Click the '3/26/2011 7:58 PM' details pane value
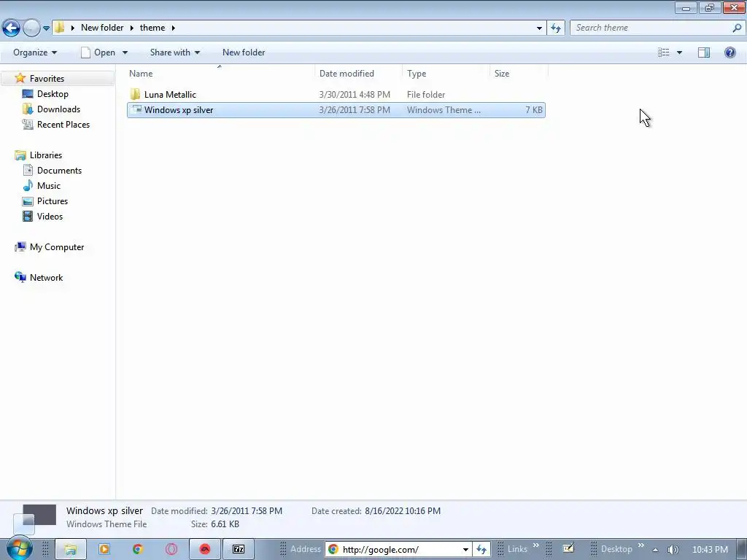 pos(247,511)
